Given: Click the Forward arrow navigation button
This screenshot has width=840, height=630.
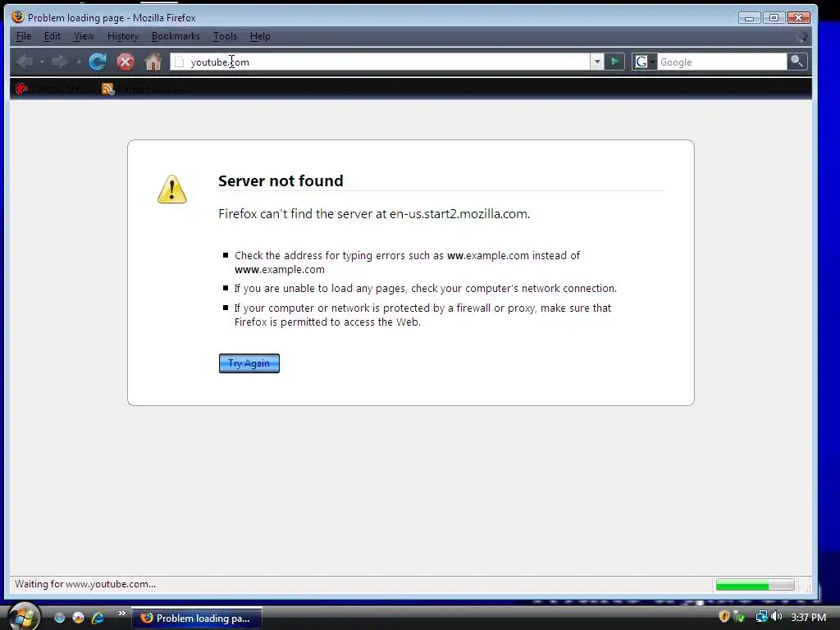Looking at the screenshot, I should (59, 62).
